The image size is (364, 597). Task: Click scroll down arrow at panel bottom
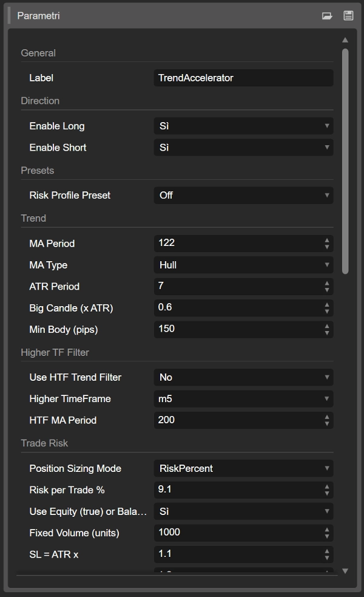[345, 571]
